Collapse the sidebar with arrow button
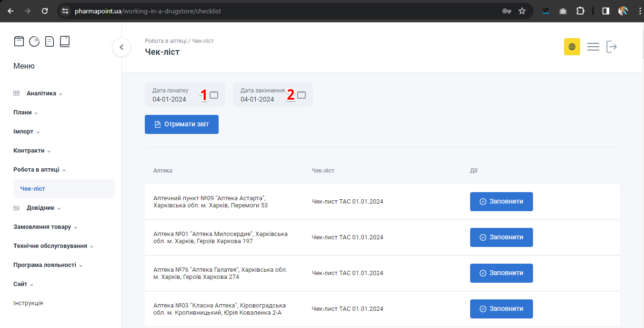Image resolution: width=644 pixels, height=328 pixels. [121, 47]
